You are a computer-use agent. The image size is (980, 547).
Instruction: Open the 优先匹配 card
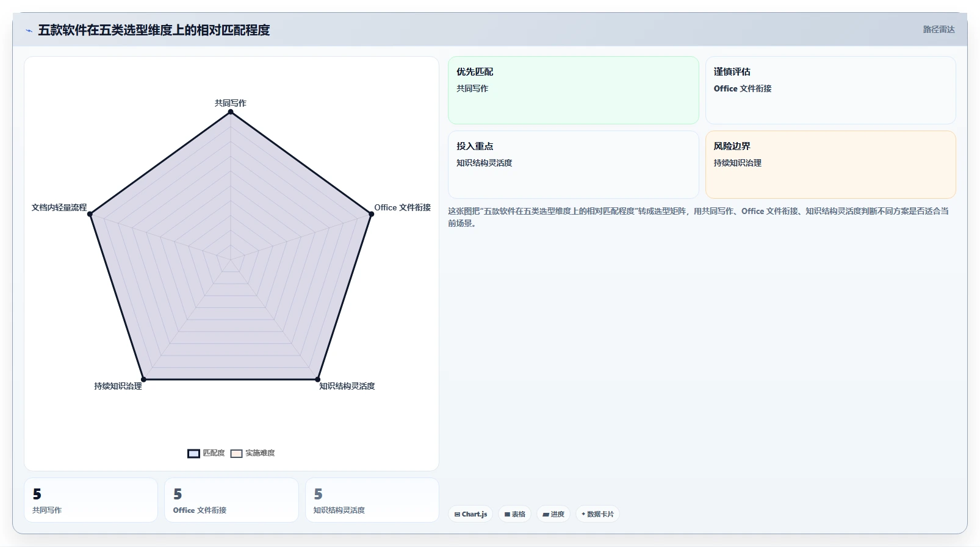coord(574,90)
